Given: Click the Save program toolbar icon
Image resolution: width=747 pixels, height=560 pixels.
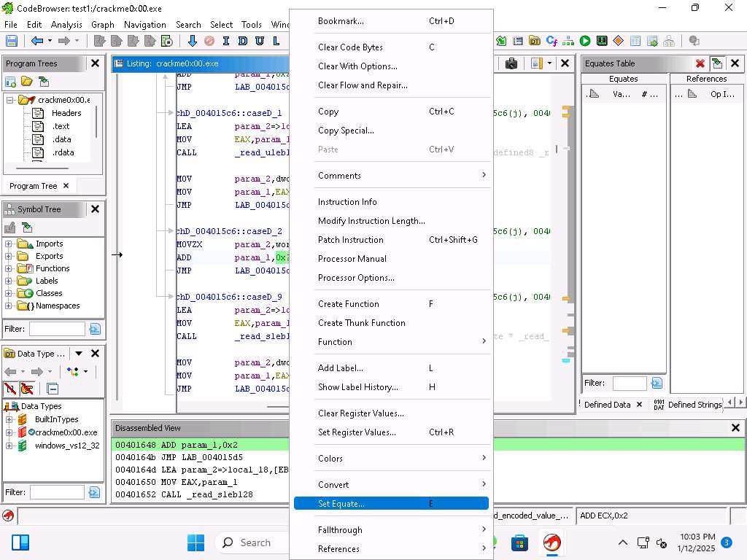Looking at the screenshot, I should [11, 42].
